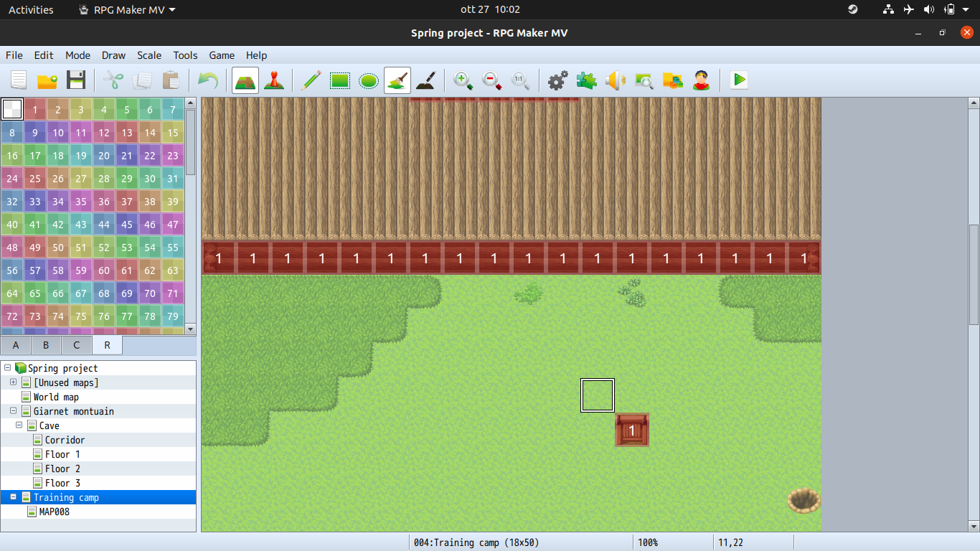
Task: Open the Tools menu
Action: click(x=185, y=55)
